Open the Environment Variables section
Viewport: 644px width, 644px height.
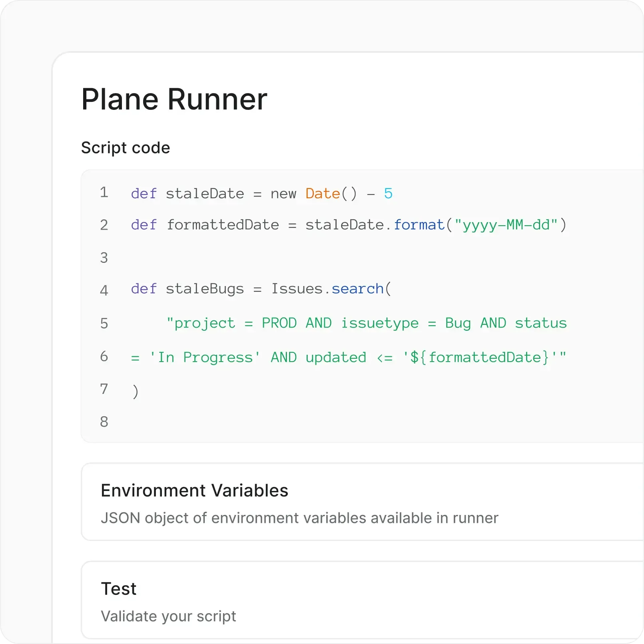195,490
